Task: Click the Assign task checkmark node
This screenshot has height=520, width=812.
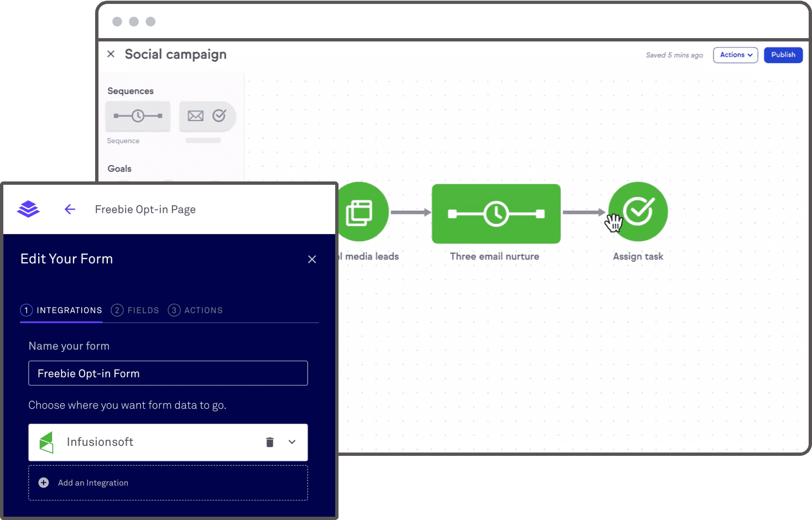Action: point(638,211)
